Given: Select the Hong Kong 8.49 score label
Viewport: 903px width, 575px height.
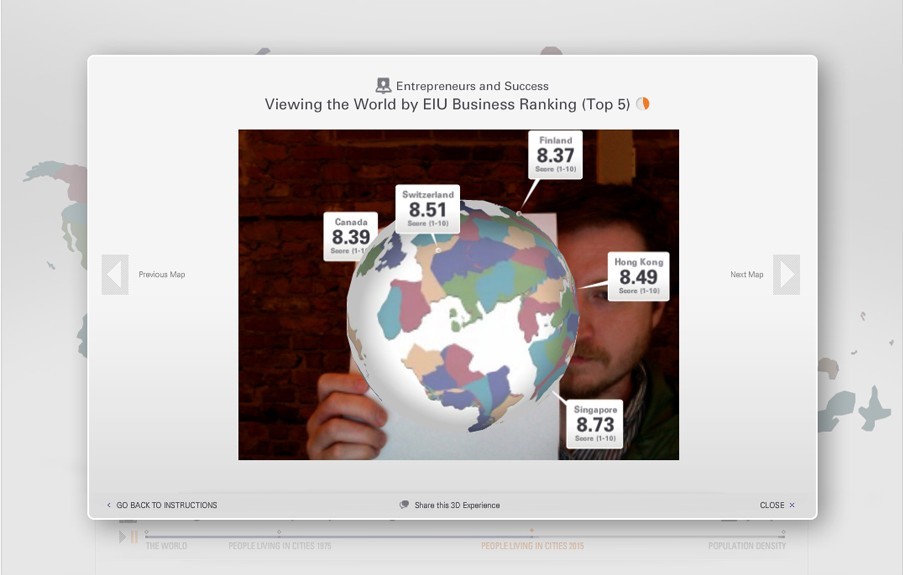Looking at the screenshot, I should 638,276.
